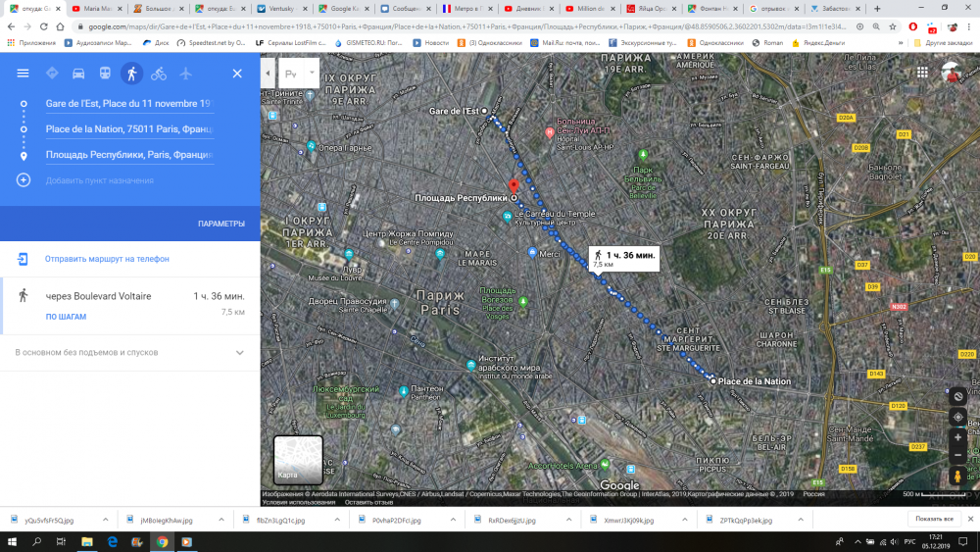
Task: Toggle walking mode in the directions bar
Action: [131, 74]
